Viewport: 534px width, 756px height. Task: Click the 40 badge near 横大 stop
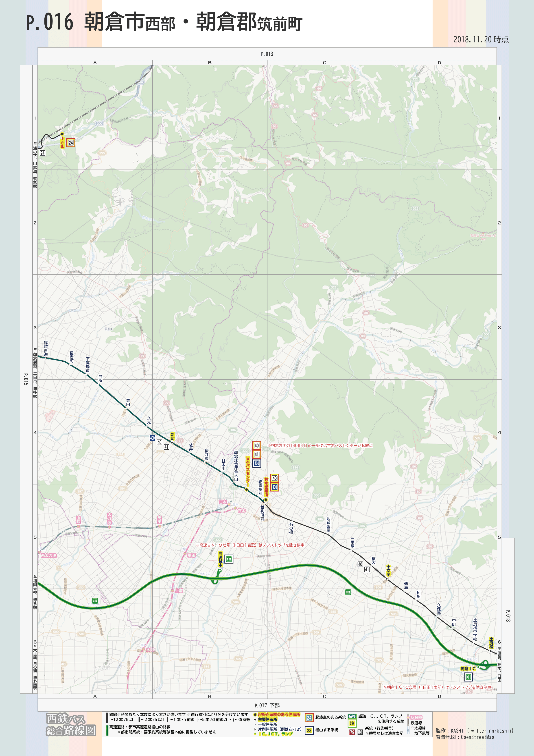360,564
